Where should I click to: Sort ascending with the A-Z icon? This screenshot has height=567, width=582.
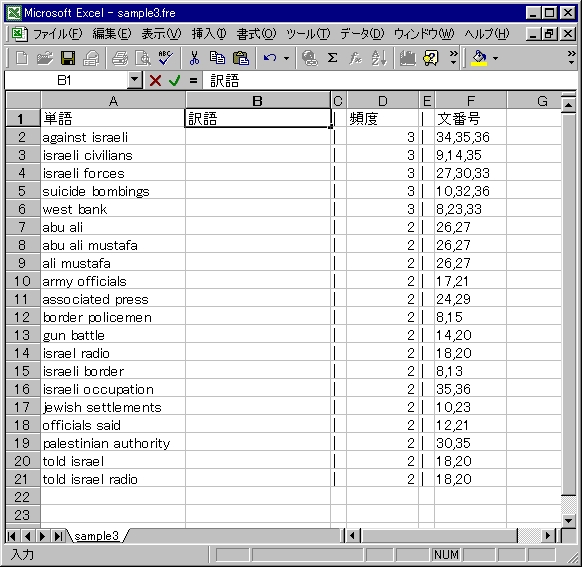pos(379,58)
